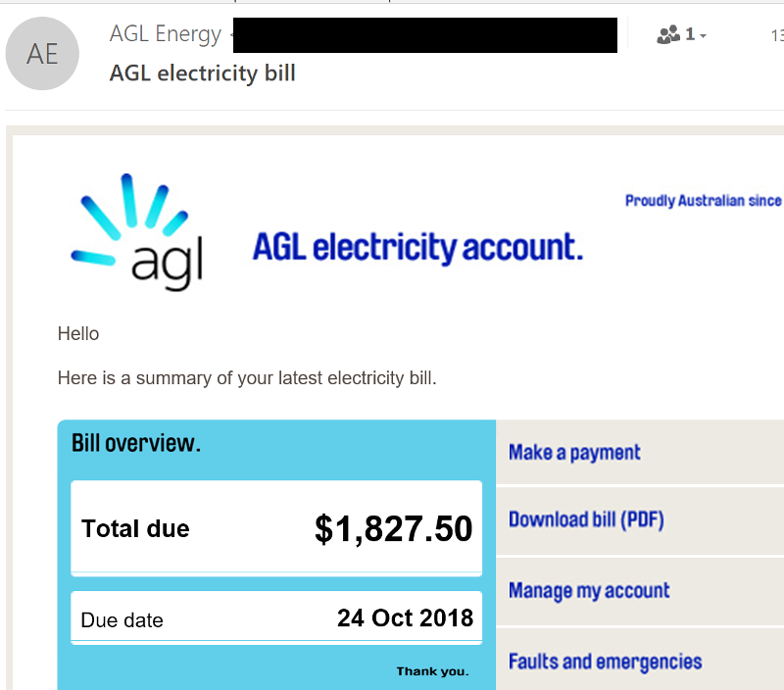Open the Manage my account link
The image size is (784, 690).
(x=589, y=590)
